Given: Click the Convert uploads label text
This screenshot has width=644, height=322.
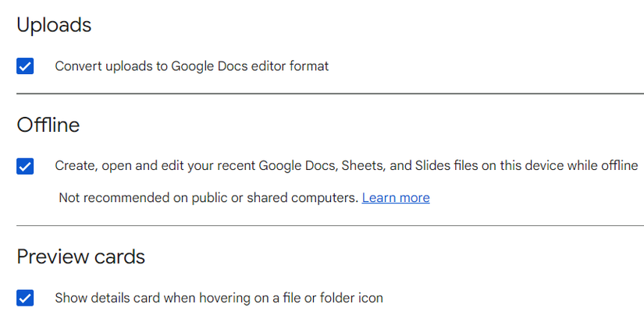Looking at the screenshot, I should point(191,66).
